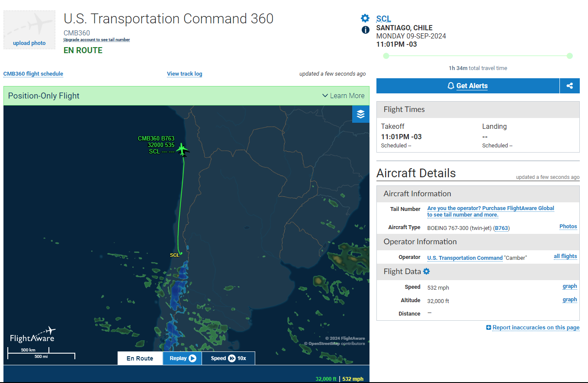588x383 pixels.
Task: Click the B763 aircraft type link
Action: [x=501, y=228]
